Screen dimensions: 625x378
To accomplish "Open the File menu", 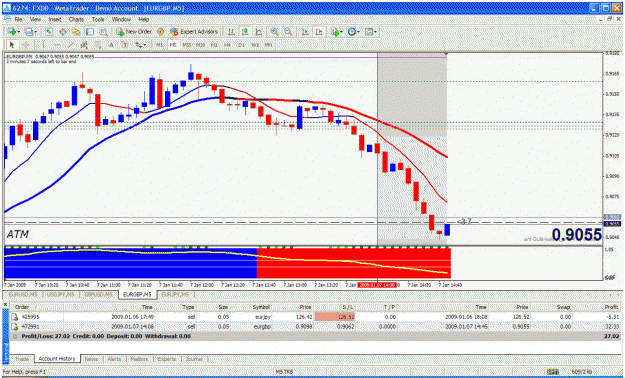I will point(18,19).
